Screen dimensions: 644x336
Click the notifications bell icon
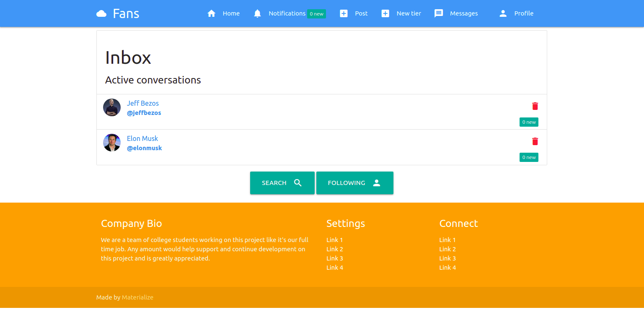tap(258, 13)
